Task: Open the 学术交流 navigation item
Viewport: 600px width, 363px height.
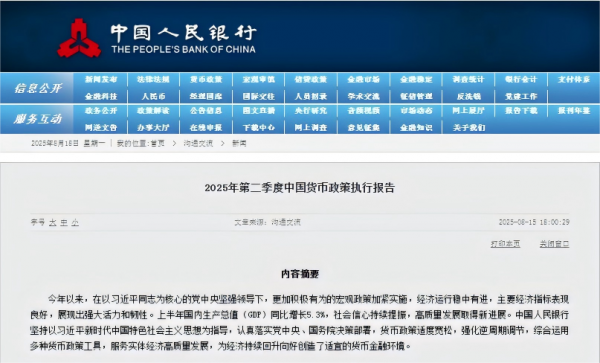Action: pyautogui.click(x=364, y=96)
